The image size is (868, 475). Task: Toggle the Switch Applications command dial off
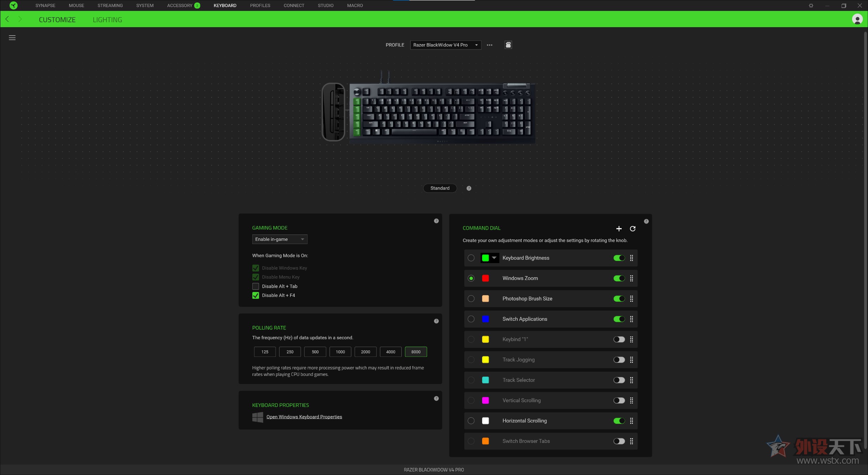618,319
